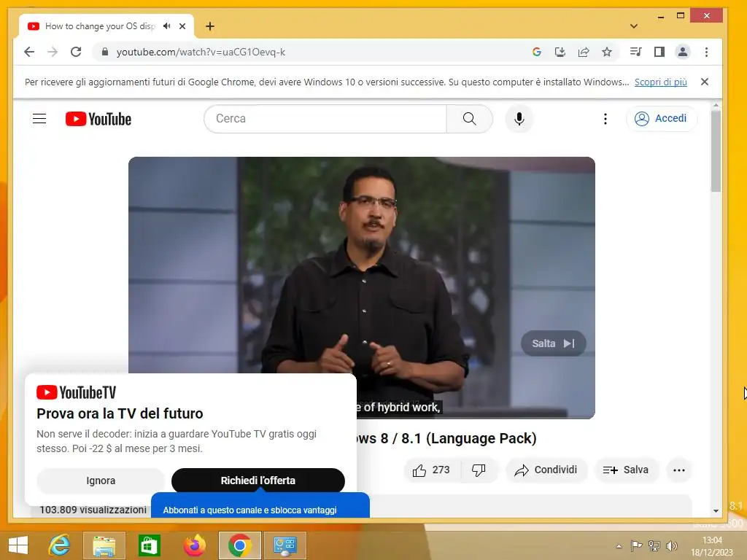This screenshot has width=747, height=560.
Task: Open Chrome's three-dot menu
Action: pos(706,52)
